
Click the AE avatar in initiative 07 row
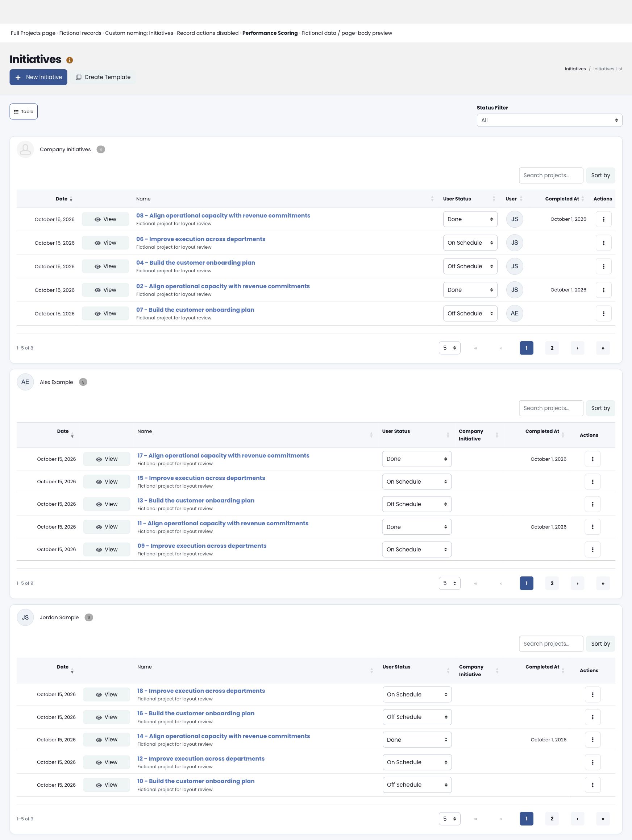(515, 313)
